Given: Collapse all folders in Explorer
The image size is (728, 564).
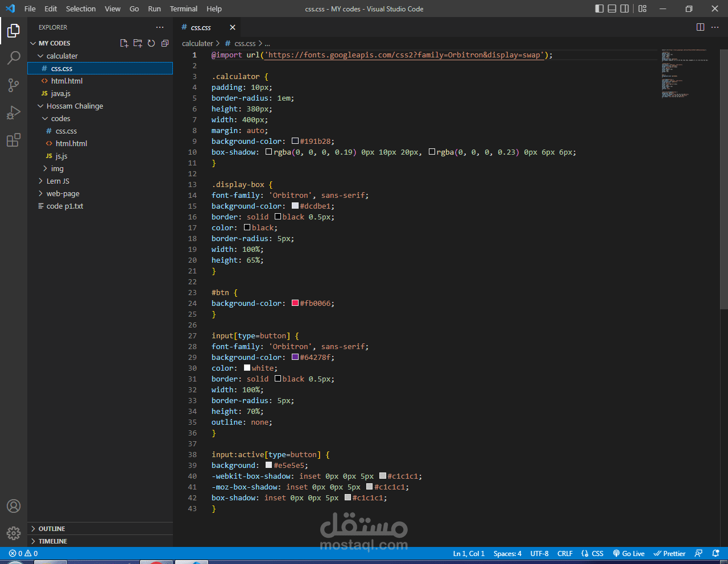Looking at the screenshot, I should pyautogui.click(x=165, y=43).
